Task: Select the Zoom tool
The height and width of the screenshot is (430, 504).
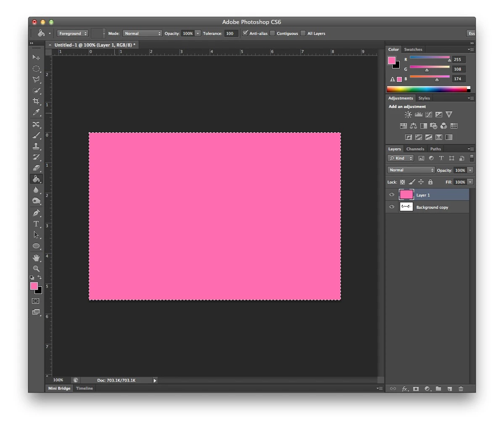Action: point(36,268)
